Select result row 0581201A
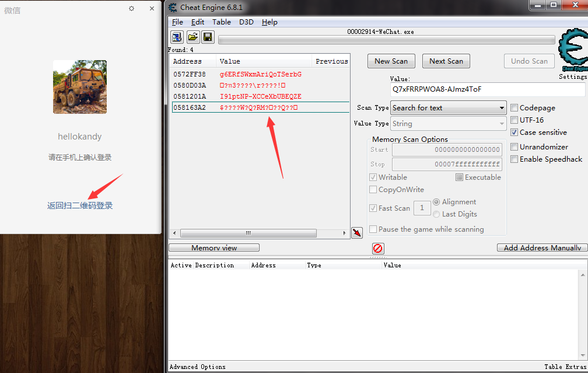This screenshot has width=588, height=373. click(260, 96)
